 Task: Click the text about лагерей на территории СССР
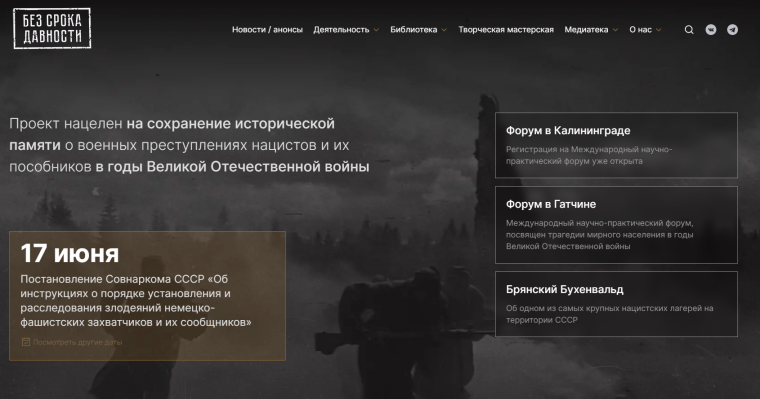(610, 314)
